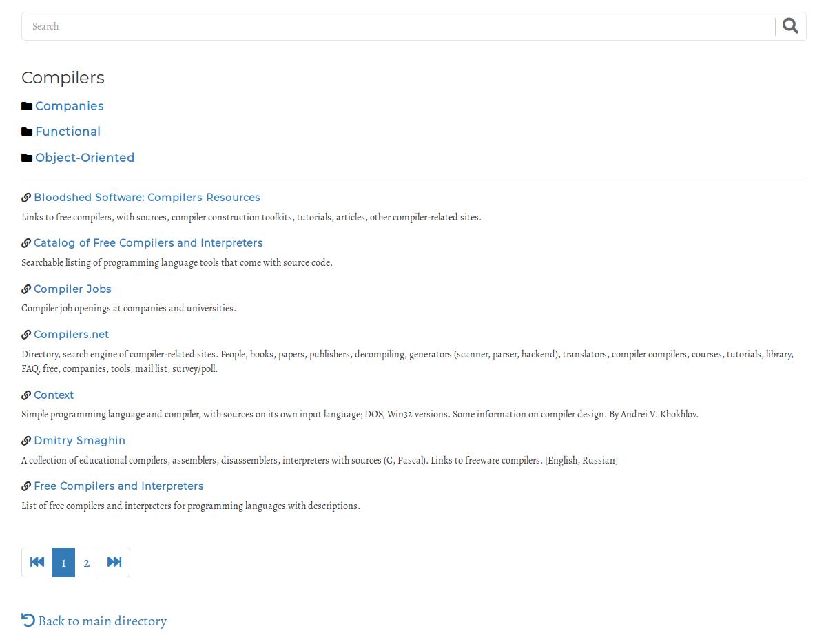Open Free Compilers and Interpreters link
Screen dimensions: 826x644
[118, 486]
